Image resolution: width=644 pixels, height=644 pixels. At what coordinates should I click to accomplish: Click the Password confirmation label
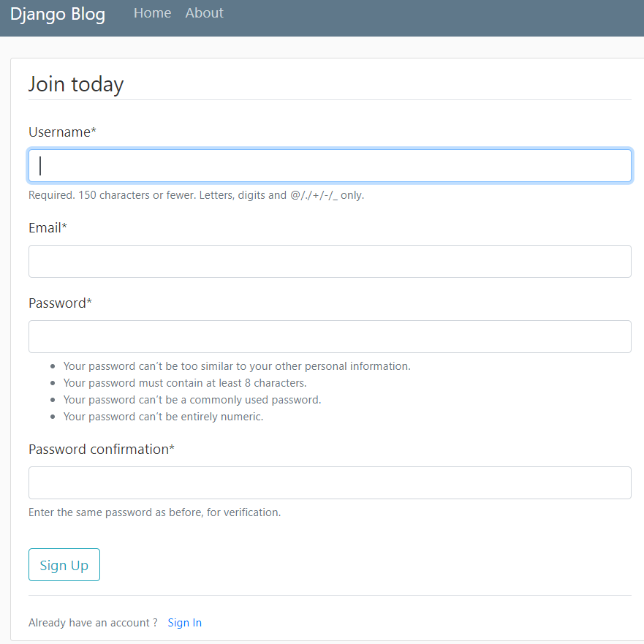tap(101, 449)
